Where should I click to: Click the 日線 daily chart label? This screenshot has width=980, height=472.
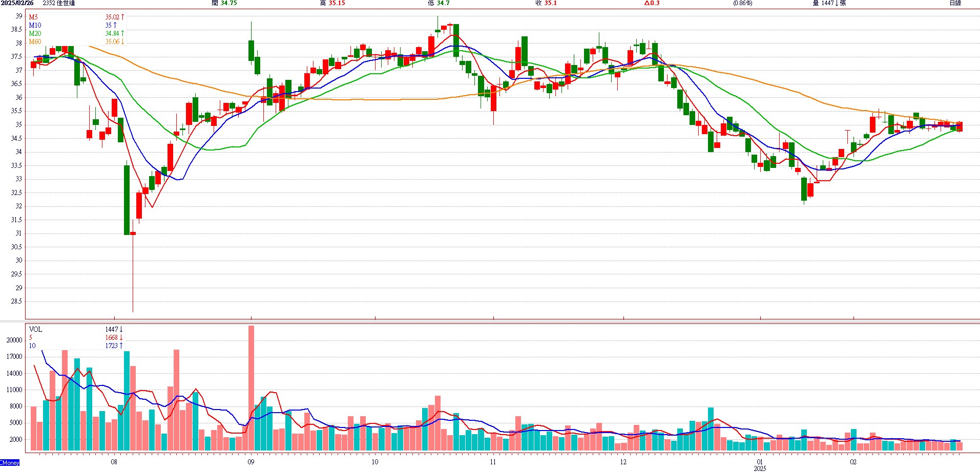[955, 3]
